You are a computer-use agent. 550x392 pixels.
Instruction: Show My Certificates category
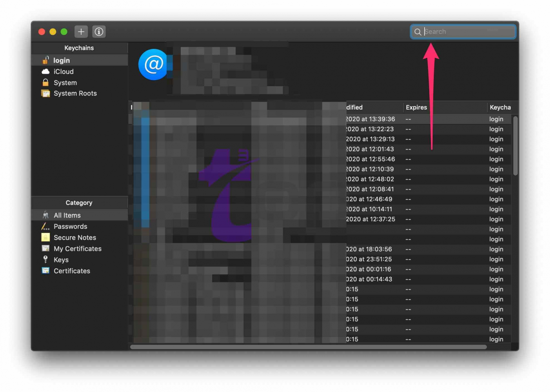tap(77, 249)
